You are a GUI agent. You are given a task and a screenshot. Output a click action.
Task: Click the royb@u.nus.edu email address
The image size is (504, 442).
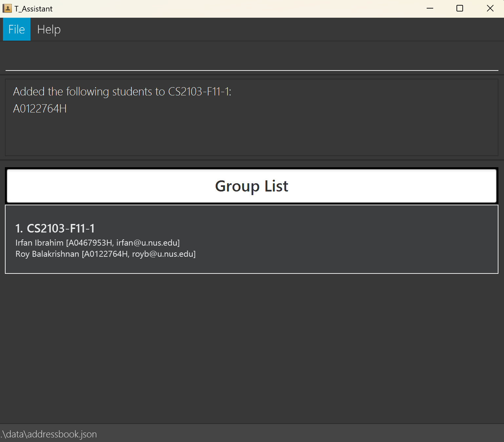162,254
